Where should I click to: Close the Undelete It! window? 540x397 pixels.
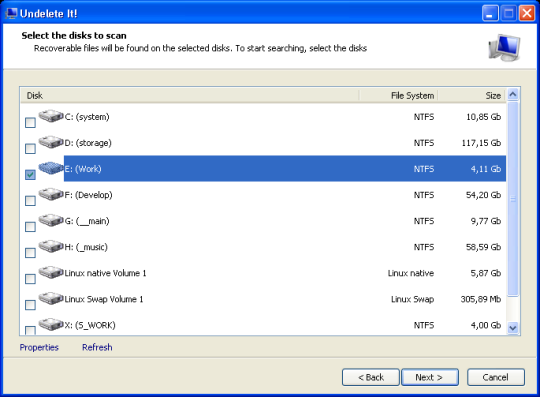(527, 13)
